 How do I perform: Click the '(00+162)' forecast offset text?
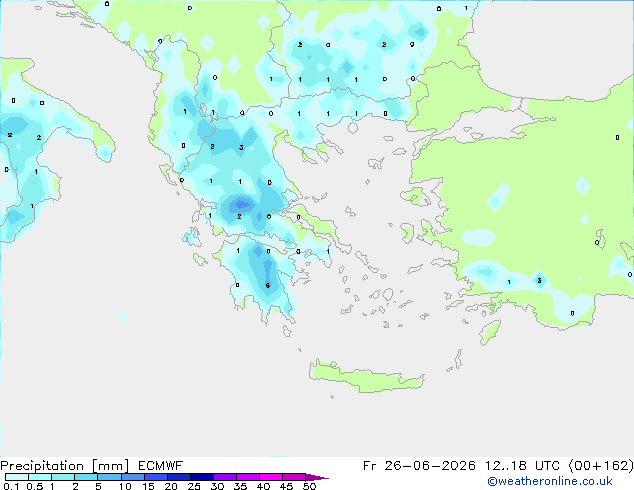click(601, 466)
